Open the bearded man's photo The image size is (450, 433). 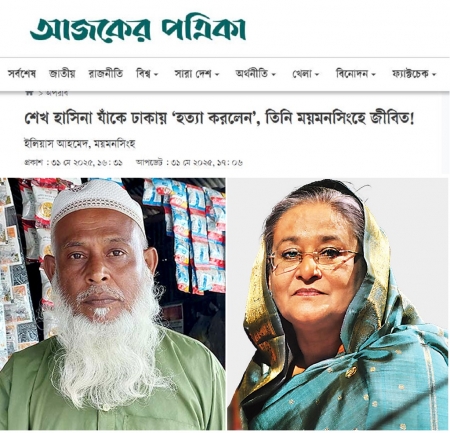(x=113, y=304)
